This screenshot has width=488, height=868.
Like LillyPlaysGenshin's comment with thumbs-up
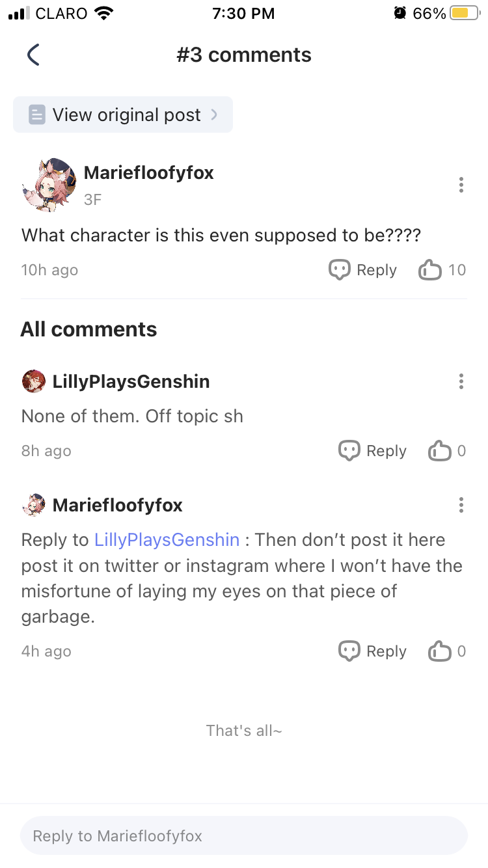[440, 451]
